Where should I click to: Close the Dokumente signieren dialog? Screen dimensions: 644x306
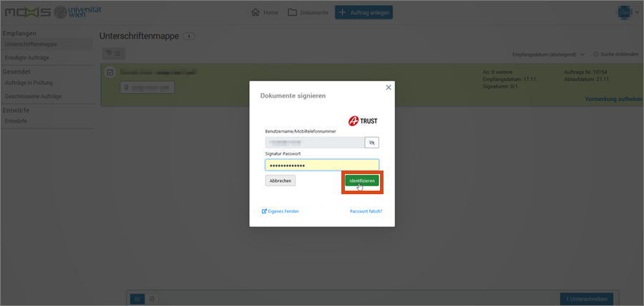pyautogui.click(x=389, y=87)
